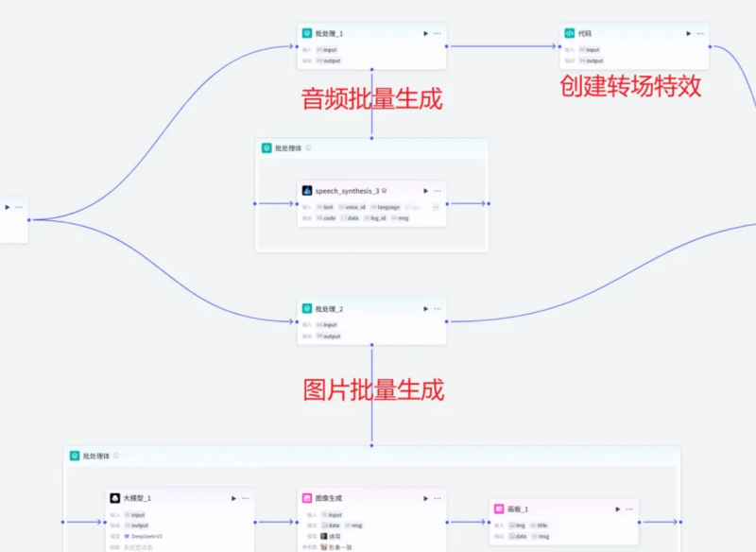Click the 'img' input tag on 画板_1

tap(517, 525)
